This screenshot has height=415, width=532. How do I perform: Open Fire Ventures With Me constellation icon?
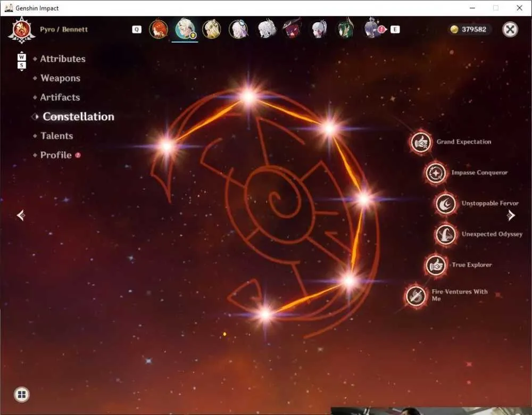click(x=415, y=296)
